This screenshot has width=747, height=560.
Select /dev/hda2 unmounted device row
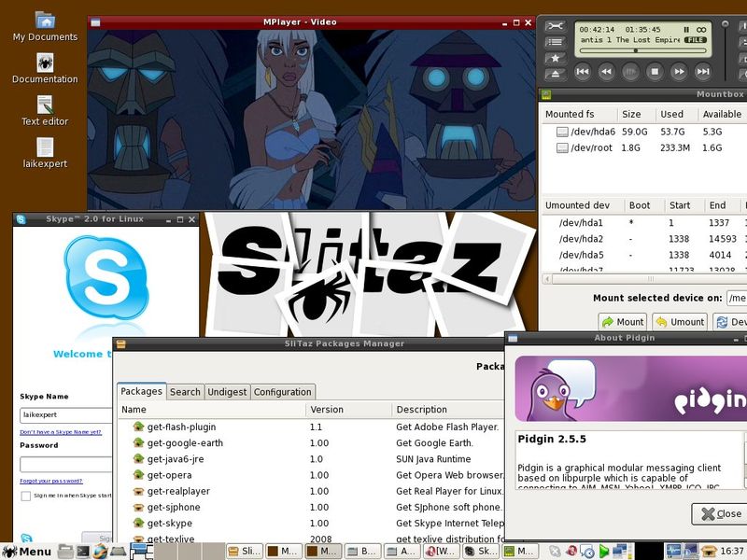644,239
